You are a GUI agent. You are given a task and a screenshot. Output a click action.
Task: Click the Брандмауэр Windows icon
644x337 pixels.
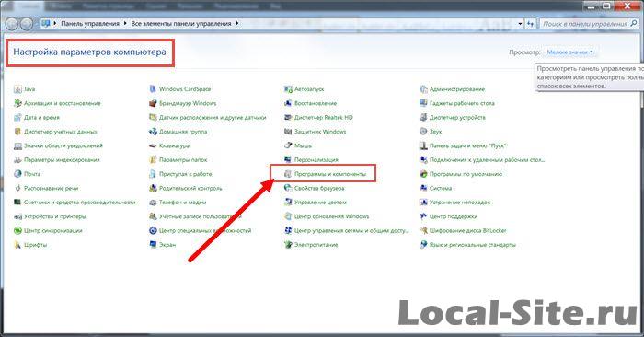(x=153, y=103)
